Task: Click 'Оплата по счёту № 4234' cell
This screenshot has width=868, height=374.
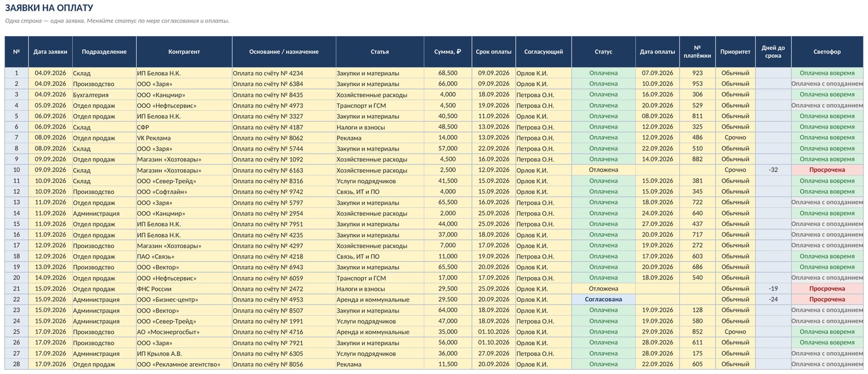Action: [x=284, y=73]
